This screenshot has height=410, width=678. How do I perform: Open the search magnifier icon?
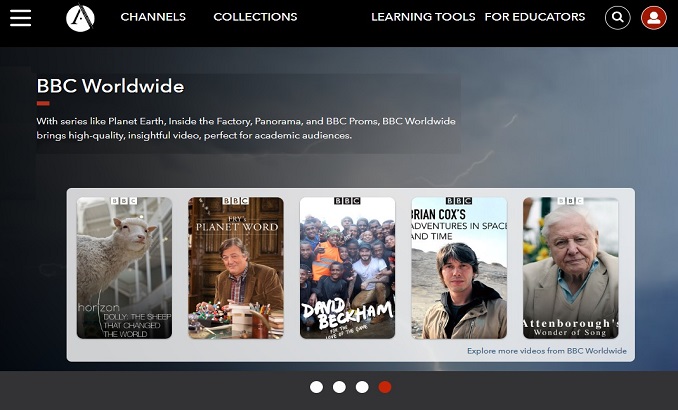click(x=618, y=17)
